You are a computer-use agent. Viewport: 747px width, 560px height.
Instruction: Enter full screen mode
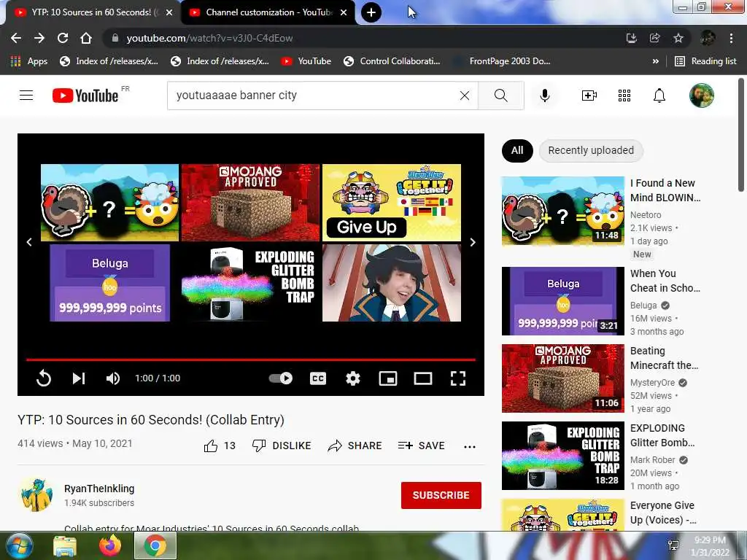[x=458, y=378]
